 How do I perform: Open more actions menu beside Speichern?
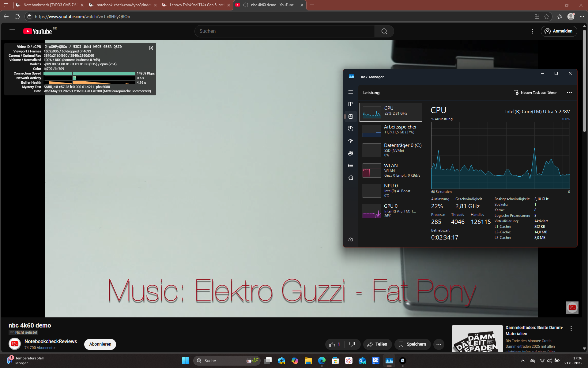pyautogui.click(x=439, y=344)
